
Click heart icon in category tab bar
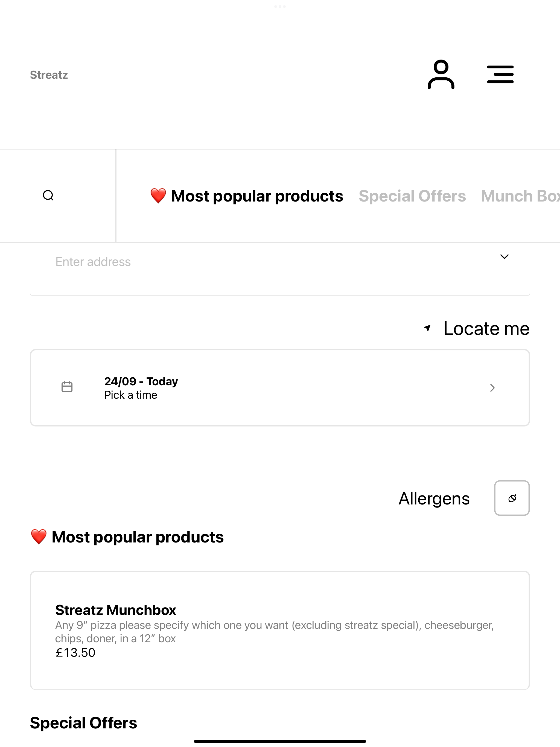pyautogui.click(x=158, y=196)
